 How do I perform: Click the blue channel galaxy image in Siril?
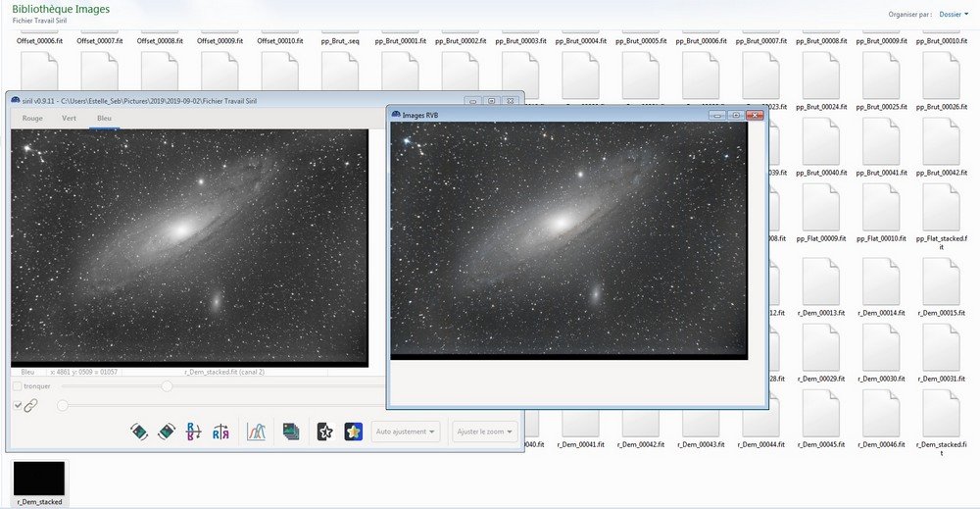point(189,247)
